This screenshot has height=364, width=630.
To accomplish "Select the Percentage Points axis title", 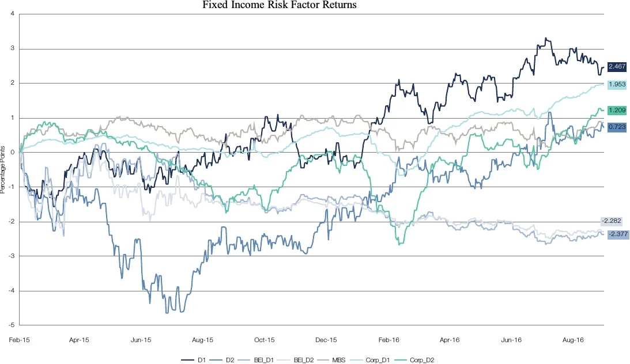I will click(3, 169).
